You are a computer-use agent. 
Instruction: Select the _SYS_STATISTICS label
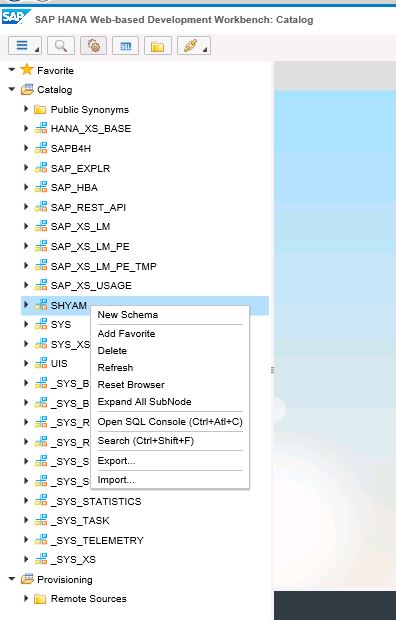tap(96, 501)
